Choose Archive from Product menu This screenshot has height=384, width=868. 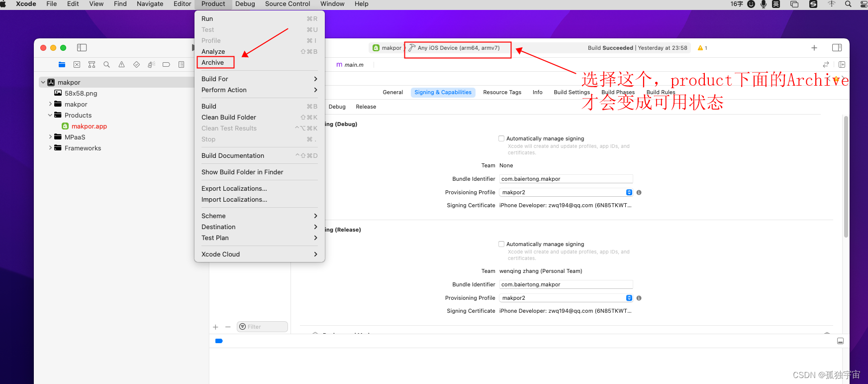pyautogui.click(x=259, y=62)
